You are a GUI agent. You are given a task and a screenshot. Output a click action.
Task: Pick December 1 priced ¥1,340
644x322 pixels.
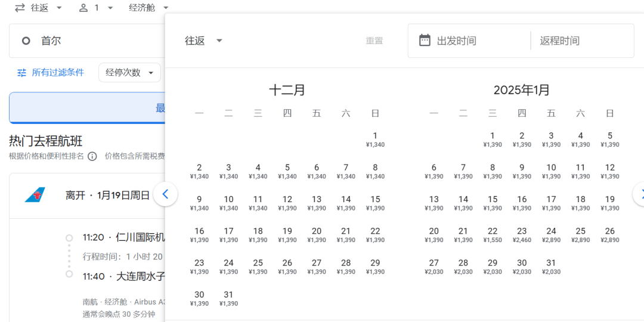tap(375, 139)
